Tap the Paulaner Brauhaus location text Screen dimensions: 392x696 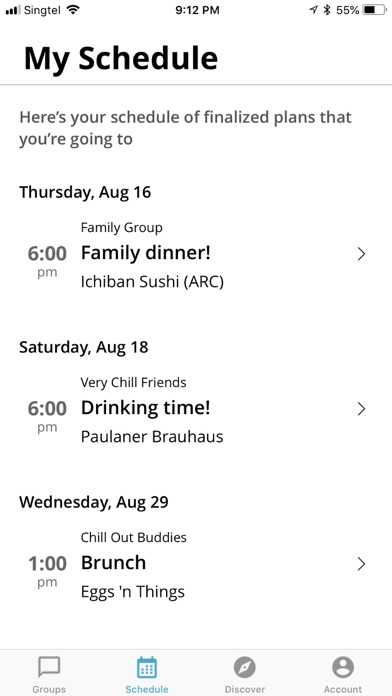click(x=152, y=437)
